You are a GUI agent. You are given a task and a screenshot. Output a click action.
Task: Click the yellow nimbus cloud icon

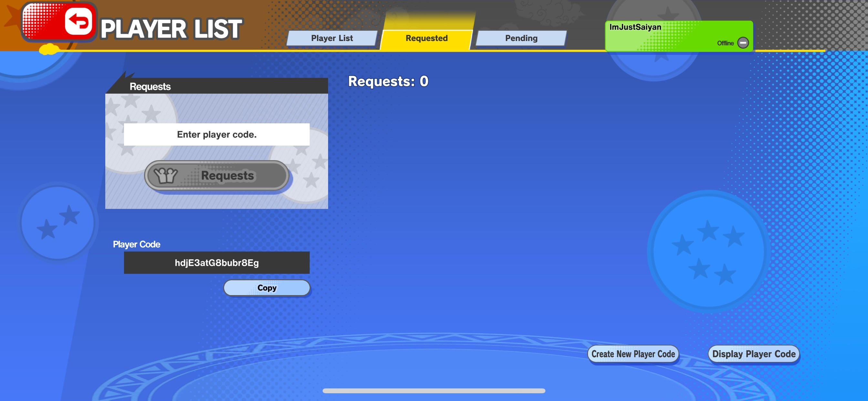point(49,50)
